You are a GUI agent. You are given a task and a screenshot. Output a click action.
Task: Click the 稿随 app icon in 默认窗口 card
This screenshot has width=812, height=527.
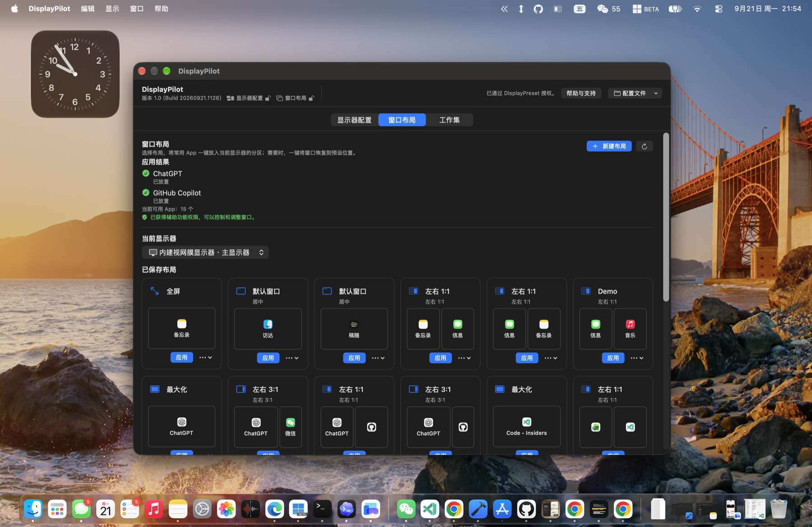pyautogui.click(x=354, y=324)
